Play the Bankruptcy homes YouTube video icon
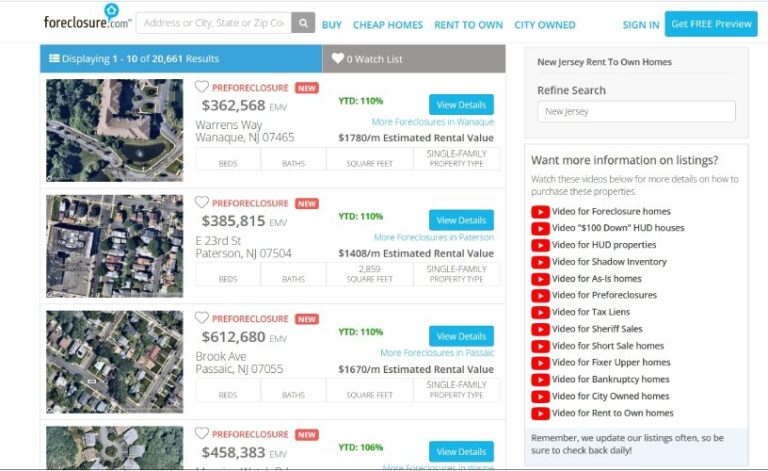Image resolution: width=768 pixels, height=471 pixels. pos(540,380)
